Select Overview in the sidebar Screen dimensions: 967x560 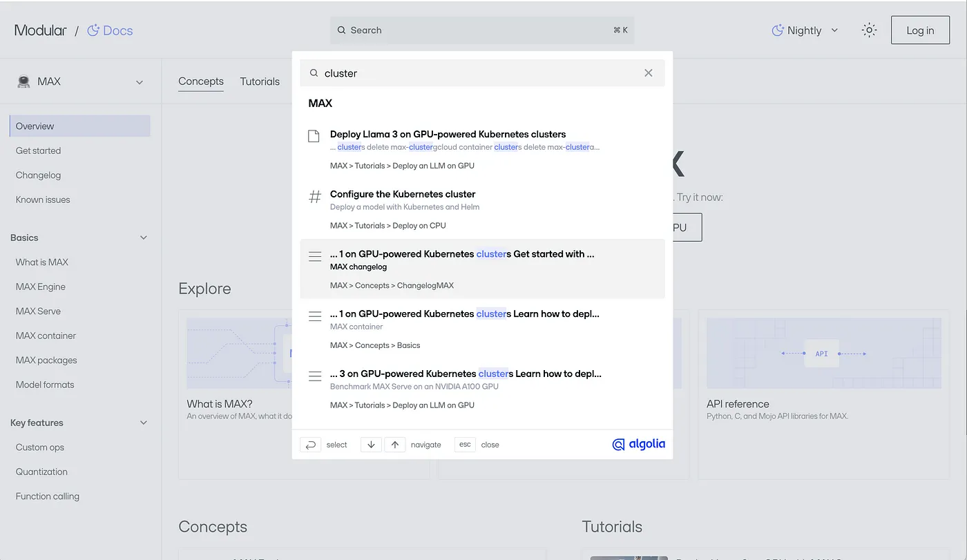tap(80, 126)
